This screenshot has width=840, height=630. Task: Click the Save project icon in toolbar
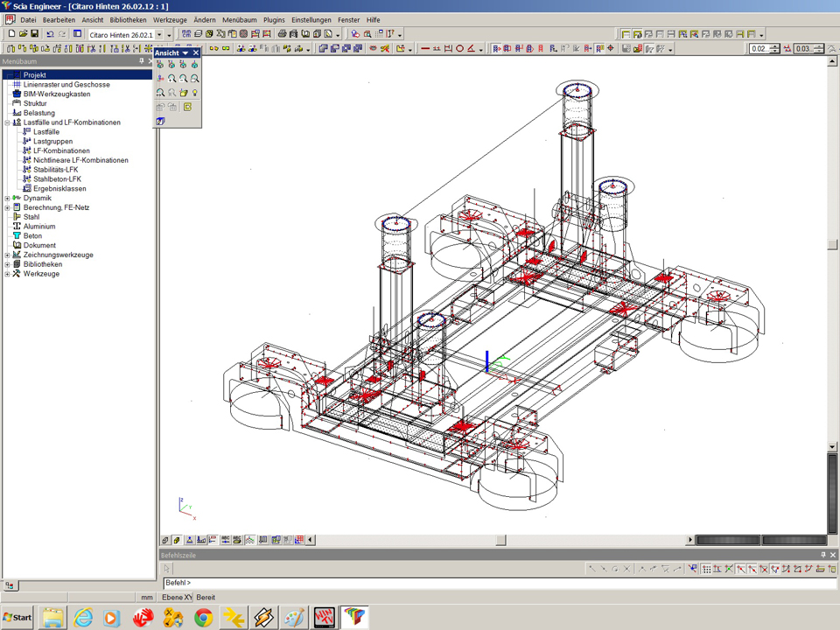tap(34, 34)
